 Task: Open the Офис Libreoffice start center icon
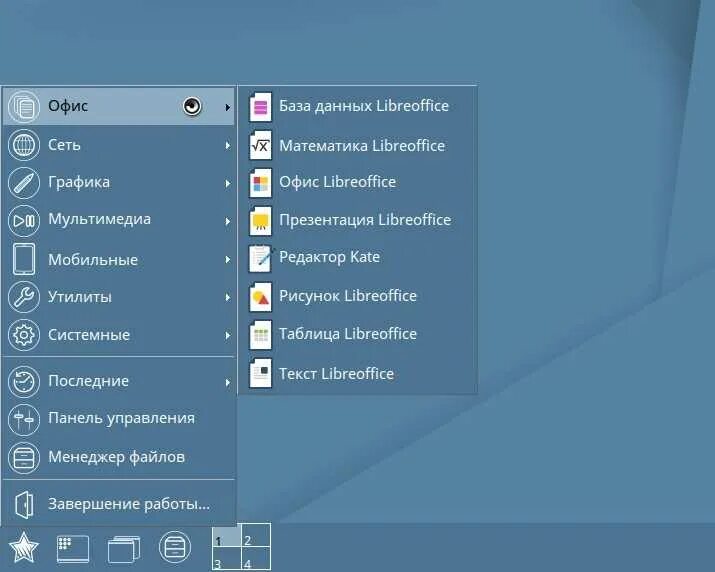tap(260, 183)
